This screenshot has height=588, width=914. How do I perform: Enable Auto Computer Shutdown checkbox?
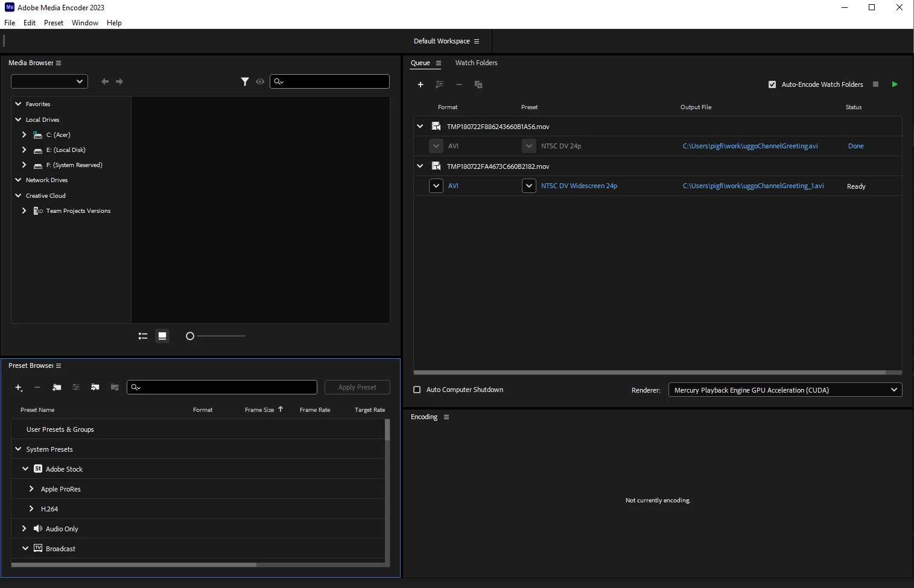(x=417, y=390)
